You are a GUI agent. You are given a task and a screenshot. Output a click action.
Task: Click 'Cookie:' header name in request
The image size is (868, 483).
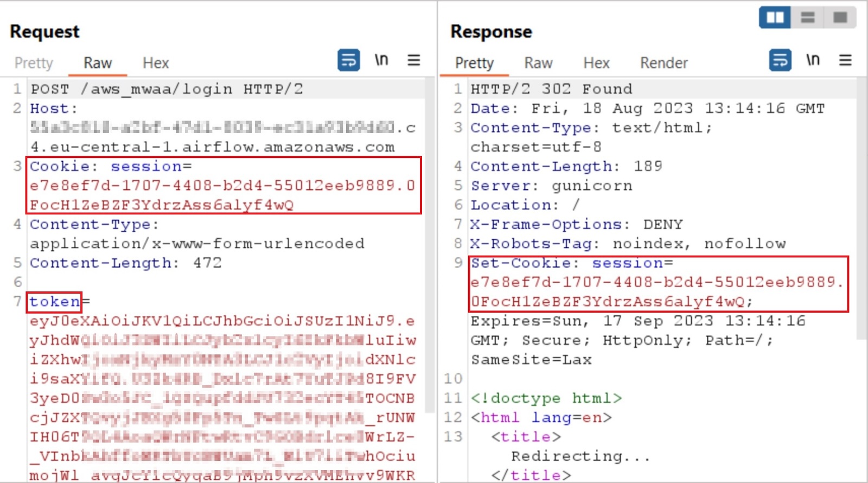pyautogui.click(x=63, y=166)
